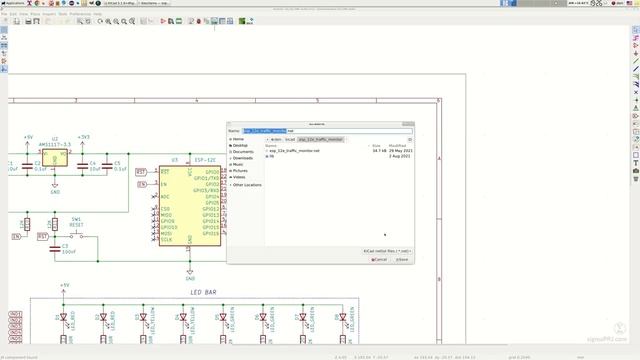640x360 pixels.
Task: Open the Help menu
Action: (98, 14)
